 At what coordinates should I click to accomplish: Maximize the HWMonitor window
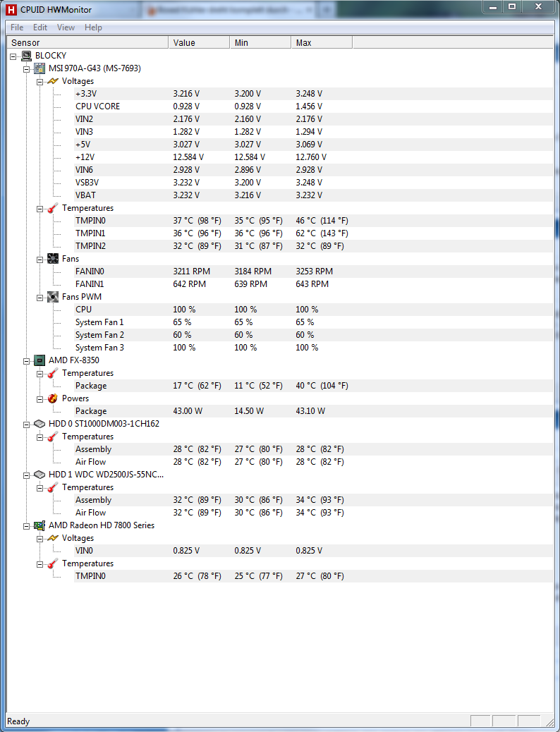pyautogui.click(x=512, y=6)
